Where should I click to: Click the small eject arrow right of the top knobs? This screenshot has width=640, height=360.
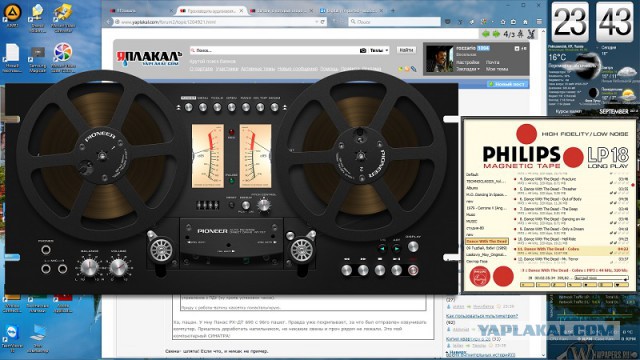(x=284, y=107)
